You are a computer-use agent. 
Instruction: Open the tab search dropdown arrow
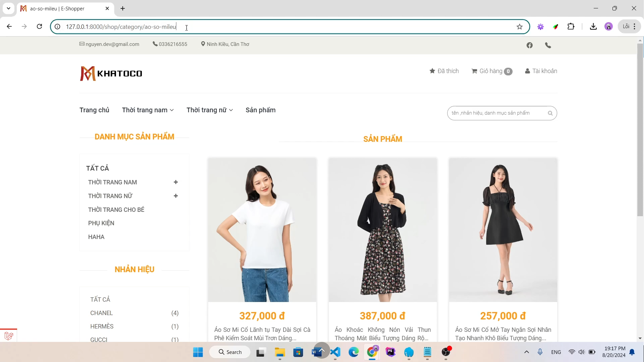click(x=8, y=8)
